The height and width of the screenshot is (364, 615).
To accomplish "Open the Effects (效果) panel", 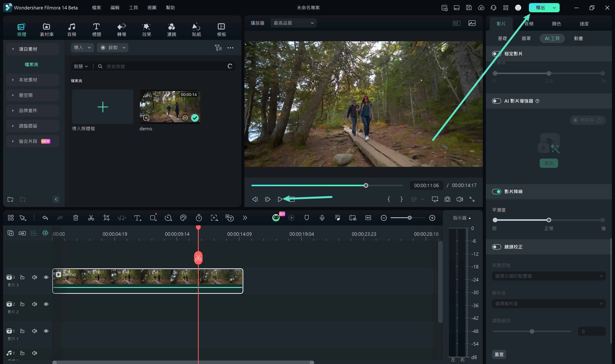I will pyautogui.click(x=147, y=30).
